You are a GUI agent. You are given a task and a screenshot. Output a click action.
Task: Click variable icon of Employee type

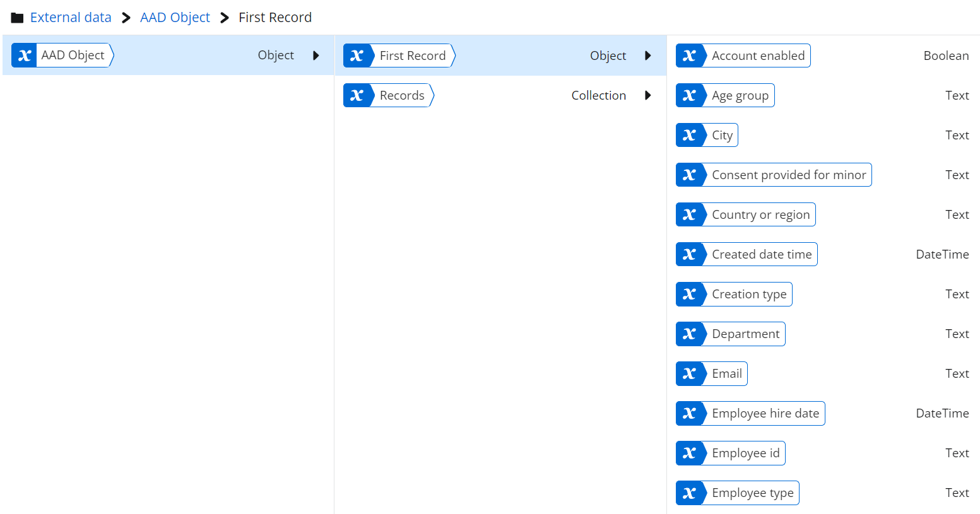pyautogui.click(x=689, y=493)
